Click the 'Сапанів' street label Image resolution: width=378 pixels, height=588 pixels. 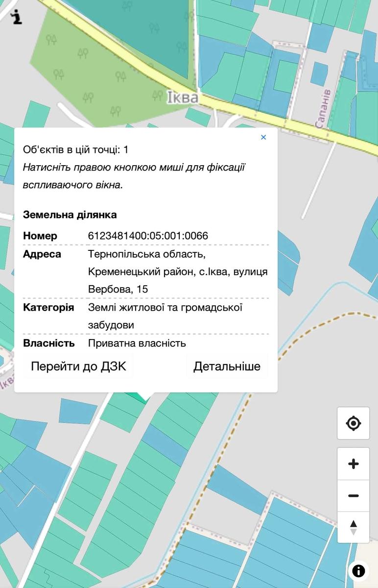[x=323, y=109]
